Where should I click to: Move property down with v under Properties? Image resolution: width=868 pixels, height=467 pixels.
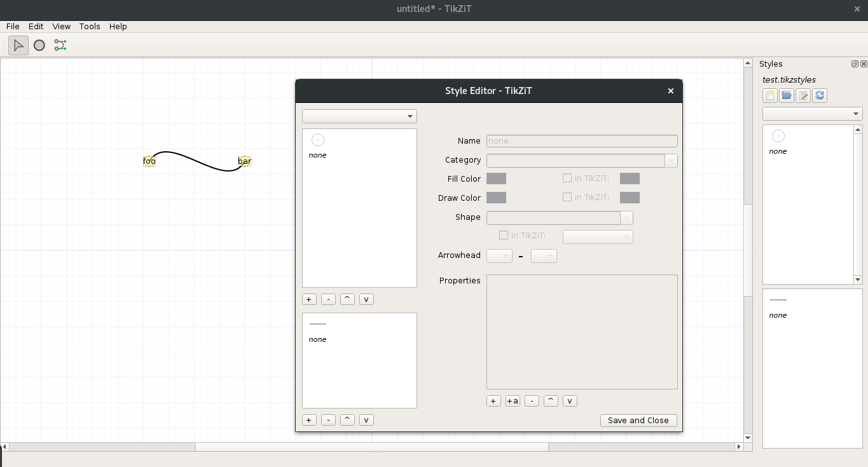(x=570, y=401)
